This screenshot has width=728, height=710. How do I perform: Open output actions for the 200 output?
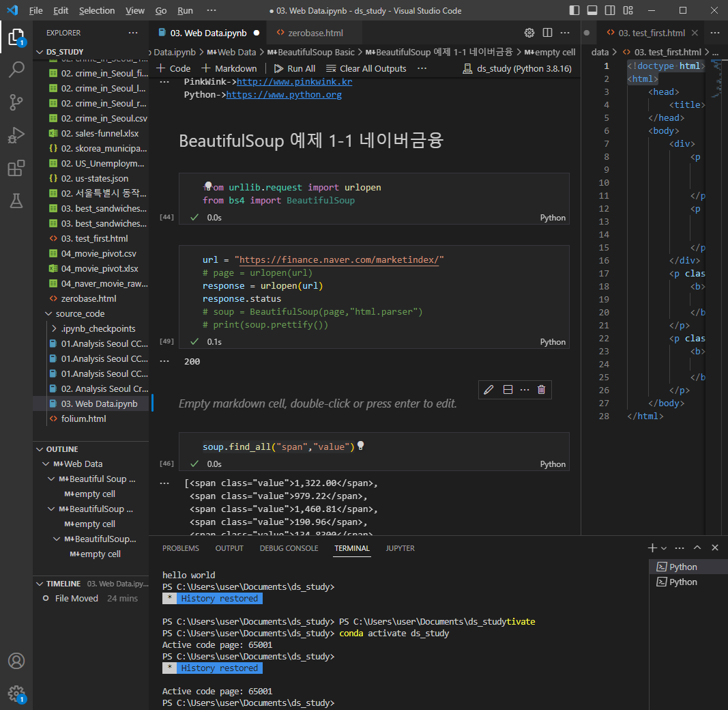pos(164,361)
